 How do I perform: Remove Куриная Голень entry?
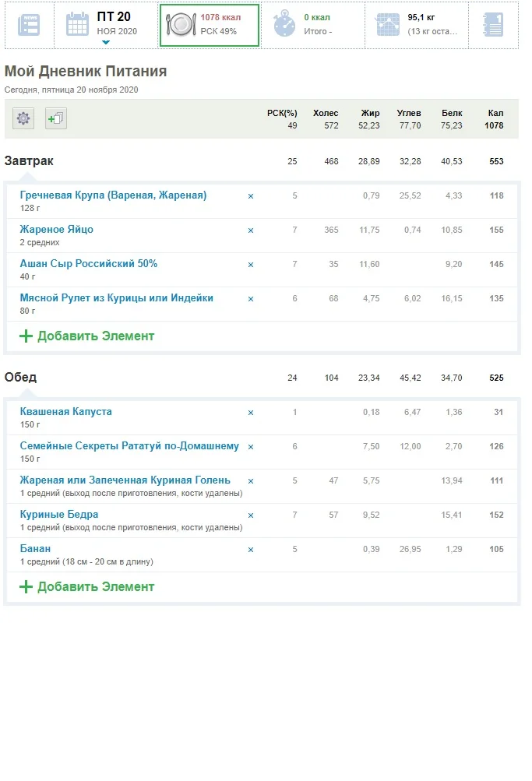[251, 481]
